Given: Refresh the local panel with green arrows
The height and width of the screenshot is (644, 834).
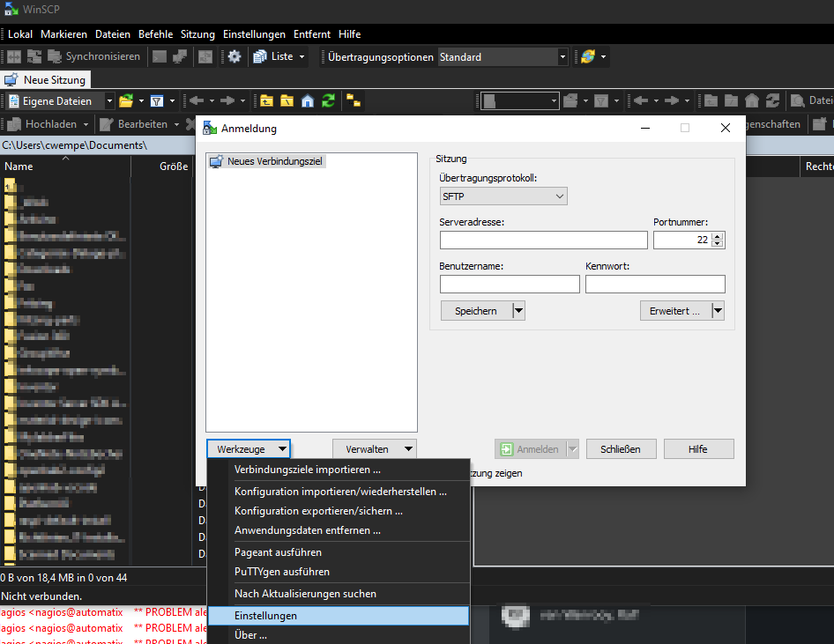Looking at the screenshot, I should [328, 101].
